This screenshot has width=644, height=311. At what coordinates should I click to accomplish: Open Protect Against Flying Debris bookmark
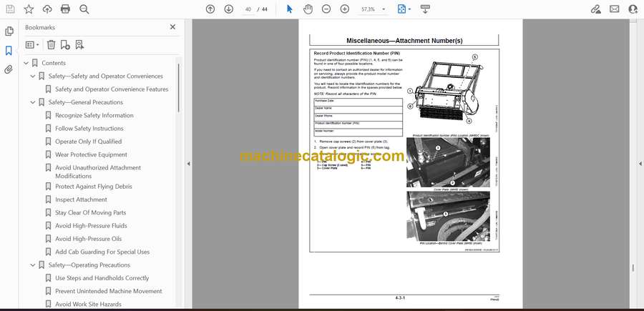pyautogui.click(x=94, y=187)
